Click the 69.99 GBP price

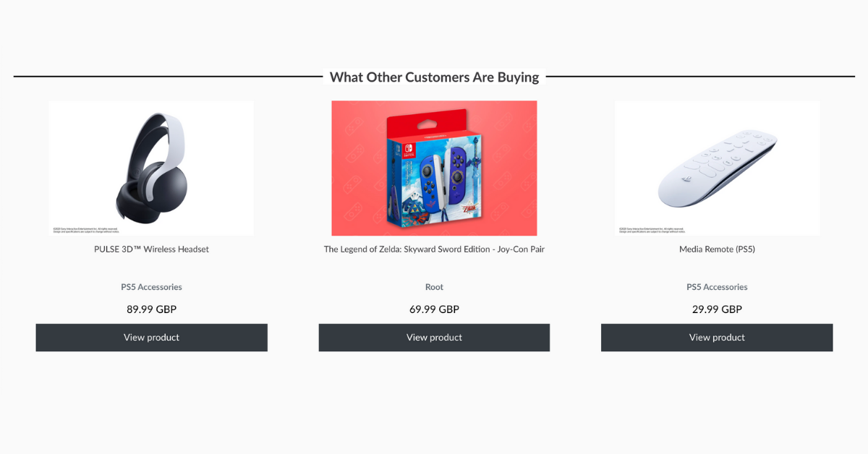(x=434, y=309)
